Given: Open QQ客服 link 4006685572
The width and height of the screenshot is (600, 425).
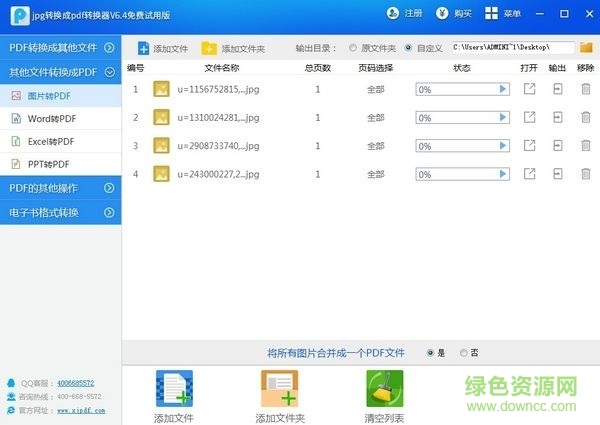Looking at the screenshot, I should click(x=75, y=383).
